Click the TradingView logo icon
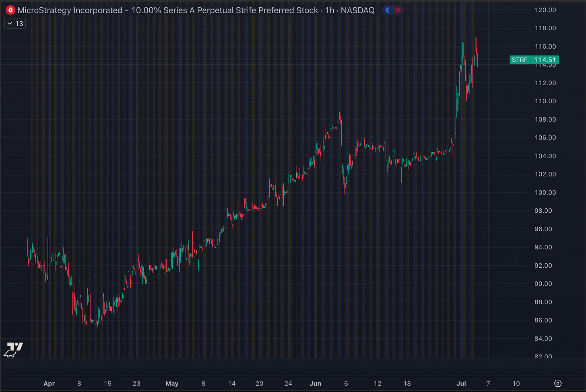The width and height of the screenshot is (586, 392). (14, 349)
